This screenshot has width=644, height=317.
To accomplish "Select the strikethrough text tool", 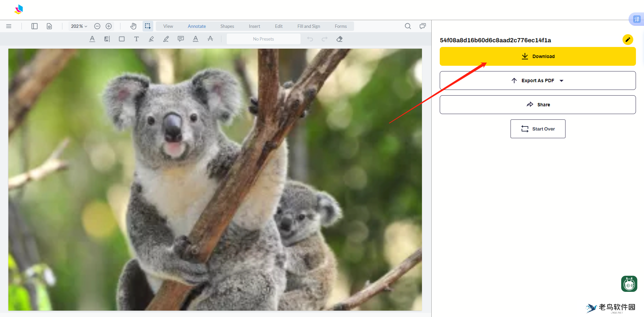I will 210,39.
